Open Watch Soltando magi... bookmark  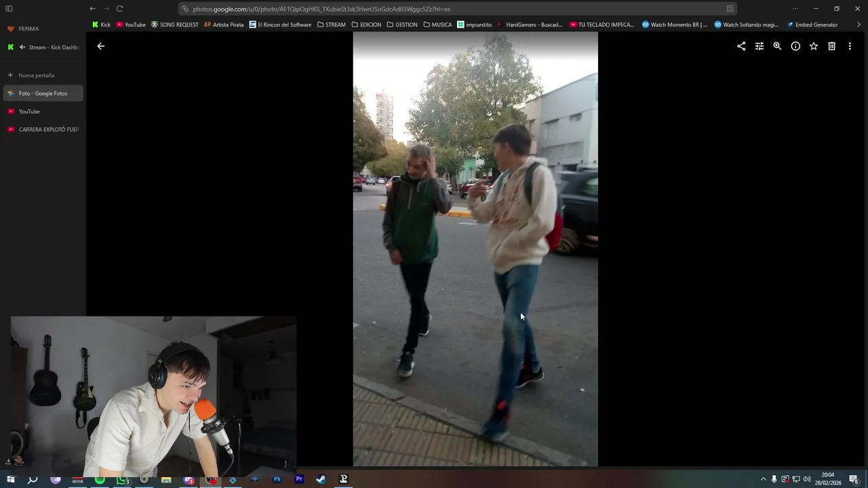[x=747, y=24]
